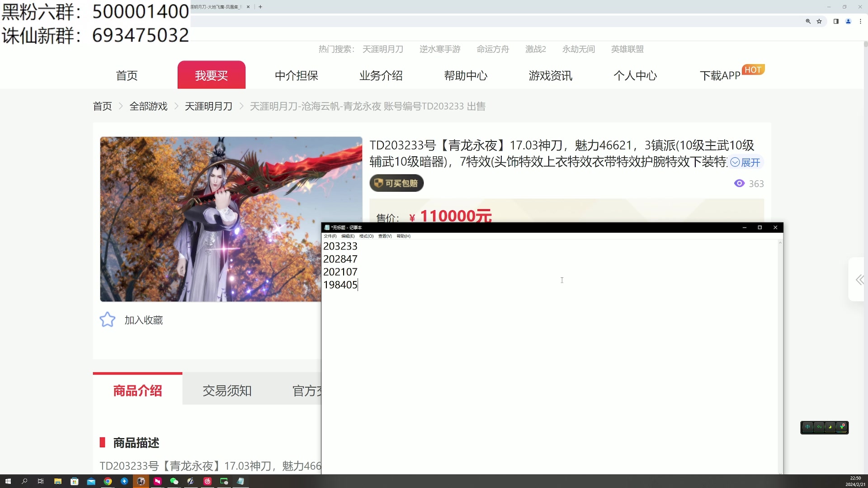Click the 可买包赔 guarantee button
The height and width of the screenshot is (488, 868).
[x=396, y=183]
